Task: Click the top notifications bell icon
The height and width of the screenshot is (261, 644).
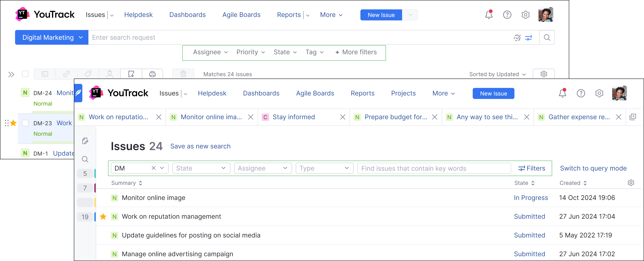Action: [489, 15]
